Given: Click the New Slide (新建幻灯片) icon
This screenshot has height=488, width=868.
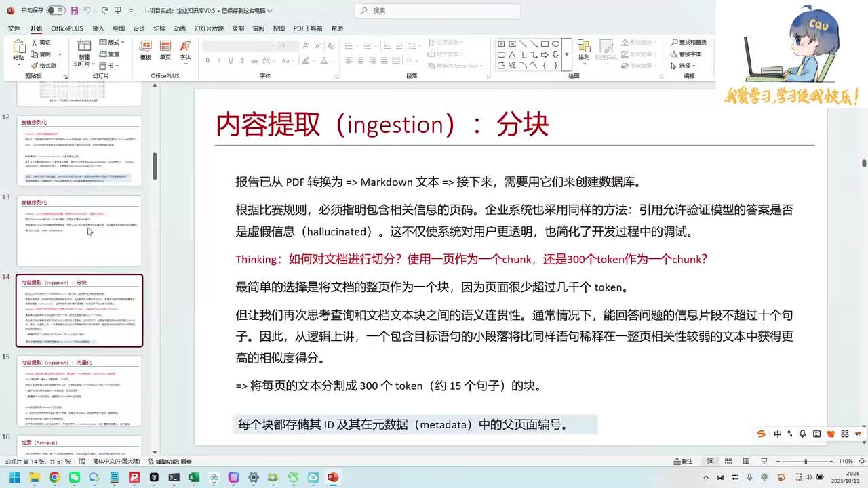Looking at the screenshot, I should (x=84, y=46).
